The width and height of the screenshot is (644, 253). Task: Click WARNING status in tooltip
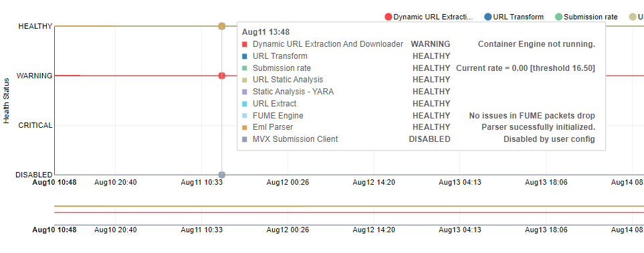[x=431, y=44]
